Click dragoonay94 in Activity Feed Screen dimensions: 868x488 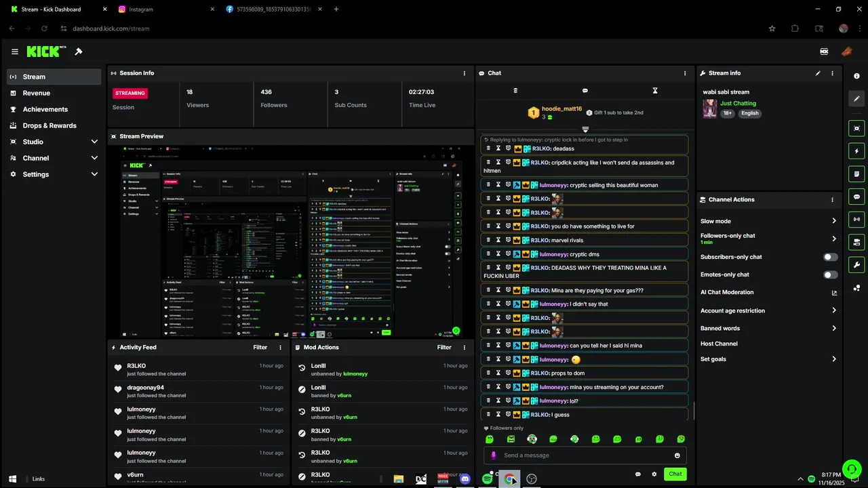coord(145,388)
